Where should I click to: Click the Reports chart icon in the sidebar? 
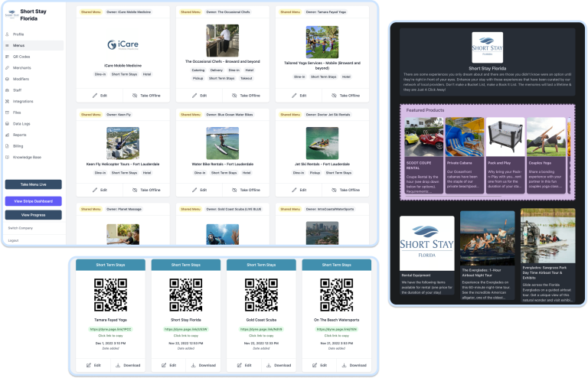[7, 135]
